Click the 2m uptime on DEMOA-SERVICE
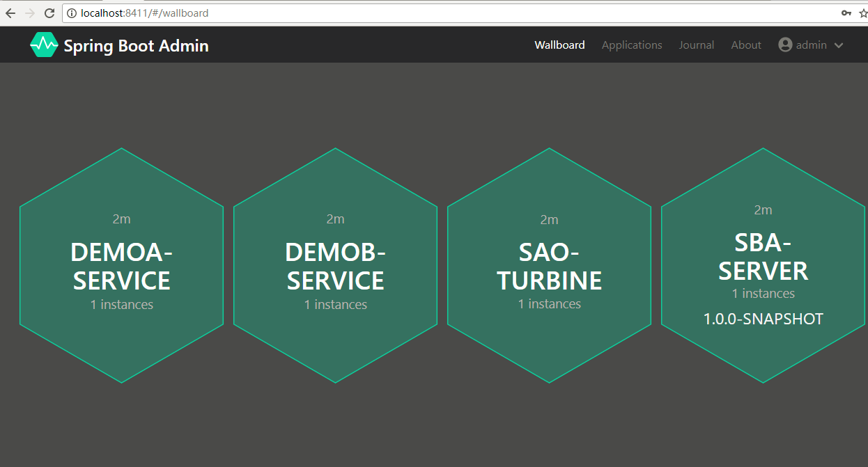The width and height of the screenshot is (868, 467). point(121,219)
